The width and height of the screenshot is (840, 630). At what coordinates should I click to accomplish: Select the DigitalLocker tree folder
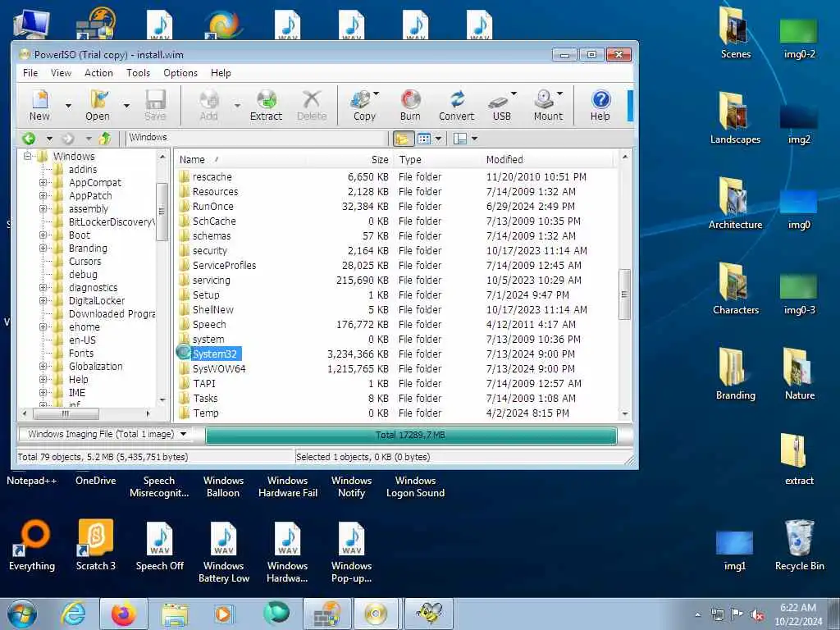[x=97, y=301]
